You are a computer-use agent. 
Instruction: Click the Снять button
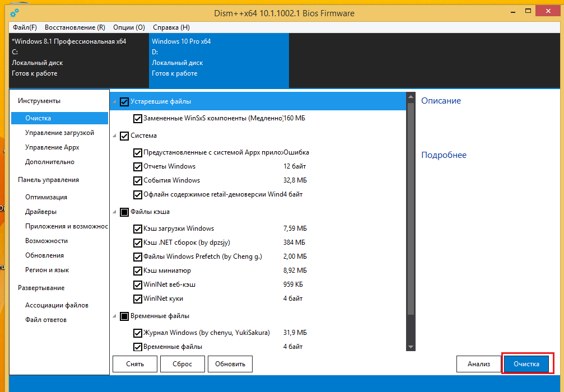point(135,364)
